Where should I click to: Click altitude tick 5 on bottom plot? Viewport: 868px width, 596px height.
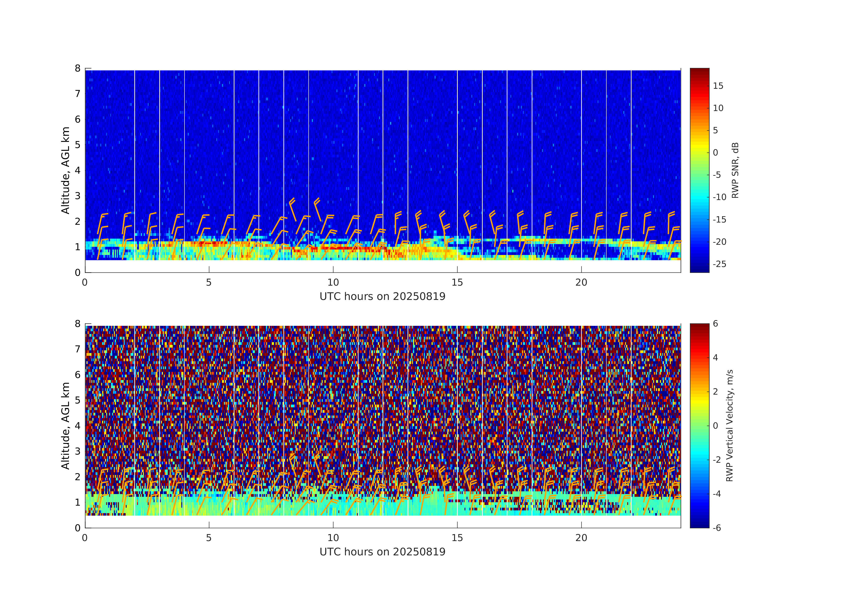click(78, 400)
